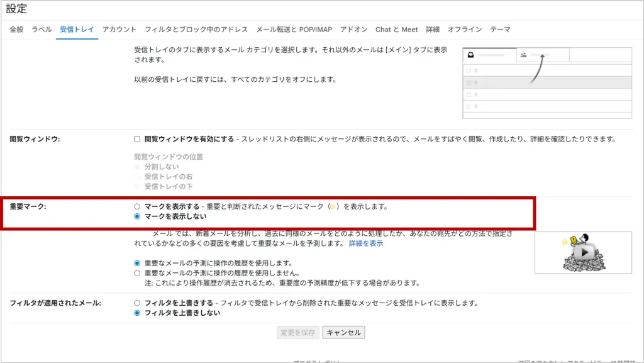Viewport: 644px width, 363px height.
Task: Go to the アカウント tab
Action: tap(119, 30)
